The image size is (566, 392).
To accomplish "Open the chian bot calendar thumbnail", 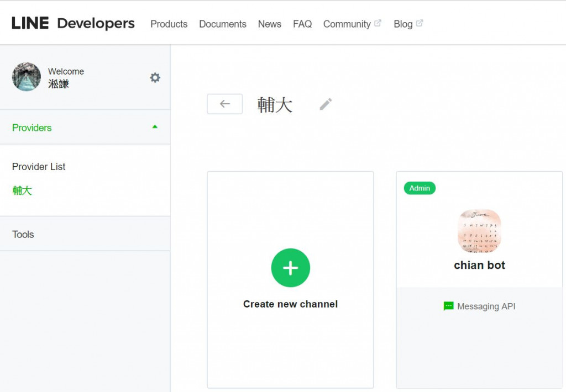I will 479,231.
